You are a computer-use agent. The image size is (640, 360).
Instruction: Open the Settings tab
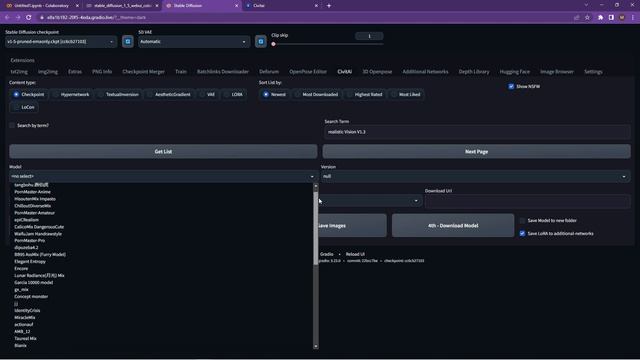click(593, 71)
